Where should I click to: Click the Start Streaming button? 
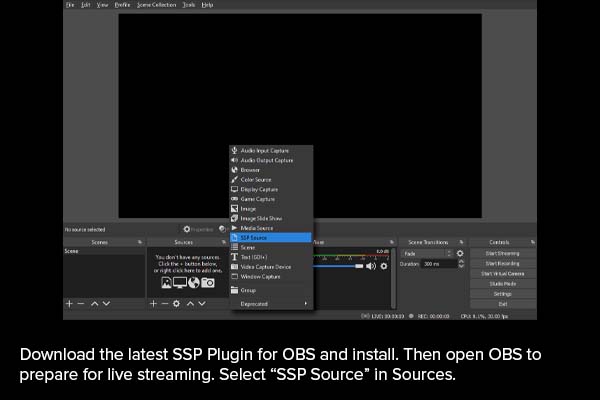(x=501, y=253)
